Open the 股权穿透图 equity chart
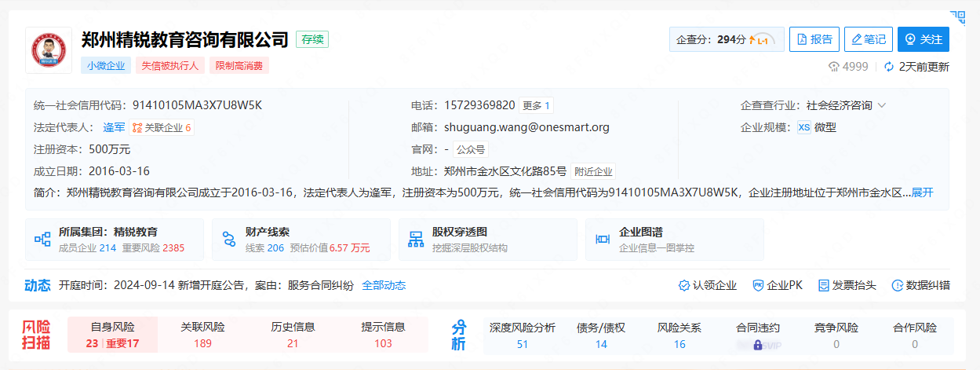980x370 pixels. point(488,240)
